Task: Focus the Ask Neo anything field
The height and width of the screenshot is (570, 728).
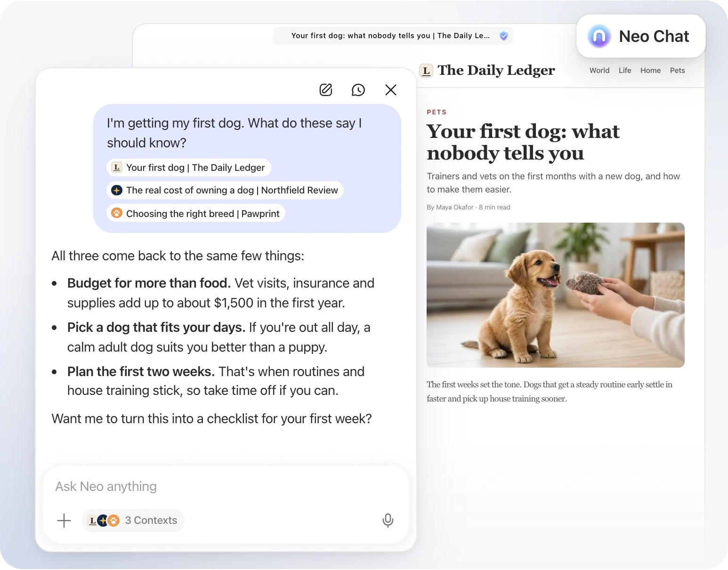Action: click(226, 487)
